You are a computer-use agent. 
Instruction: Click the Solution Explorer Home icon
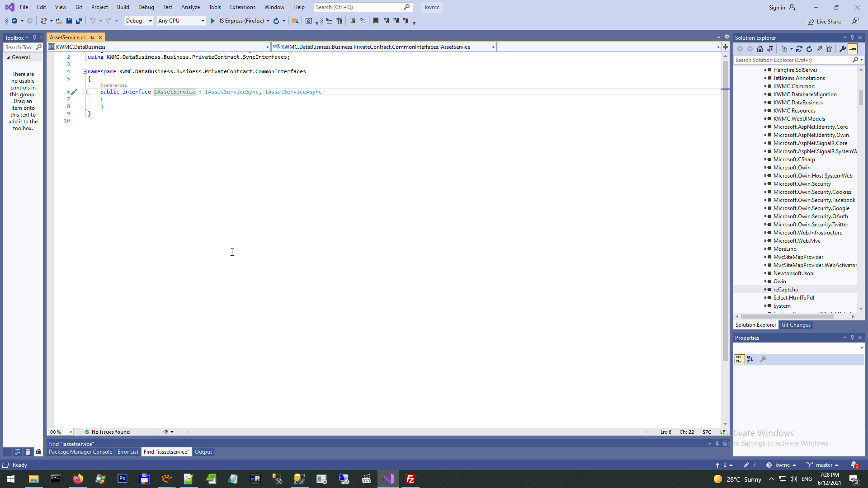click(760, 49)
